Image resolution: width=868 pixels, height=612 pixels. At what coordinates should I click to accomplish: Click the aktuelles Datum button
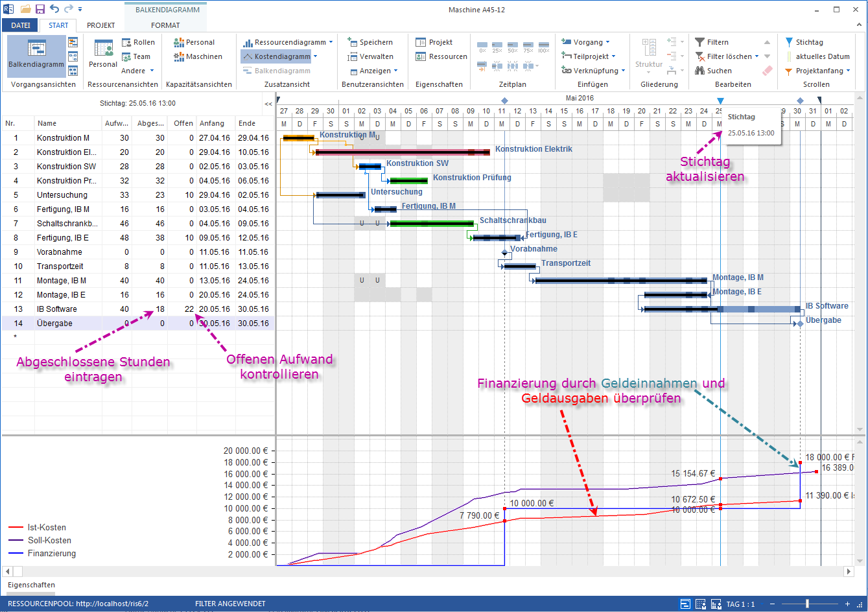pyautogui.click(x=818, y=56)
